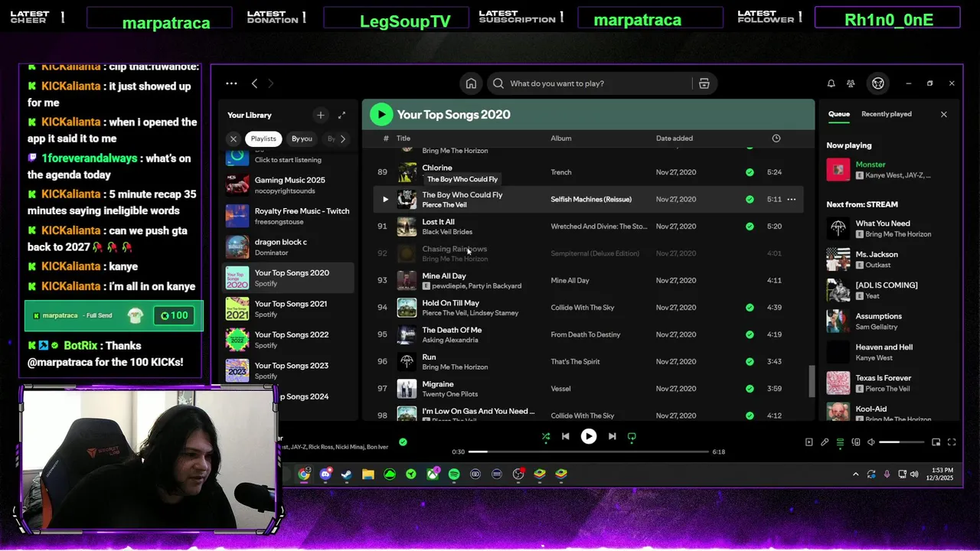Show more library filters with right chevron
The width and height of the screenshot is (980, 551).
click(x=342, y=139)
